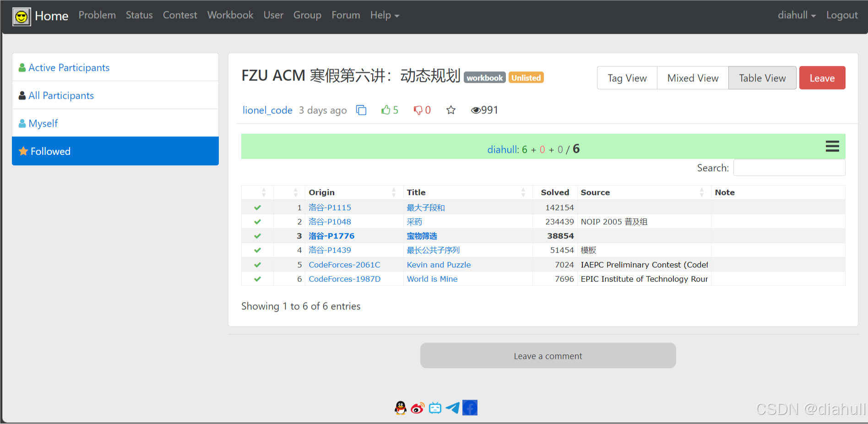Open the hamburger menu on the green progress bar
The width and height of the screenshot is (868, 424).
832,147
